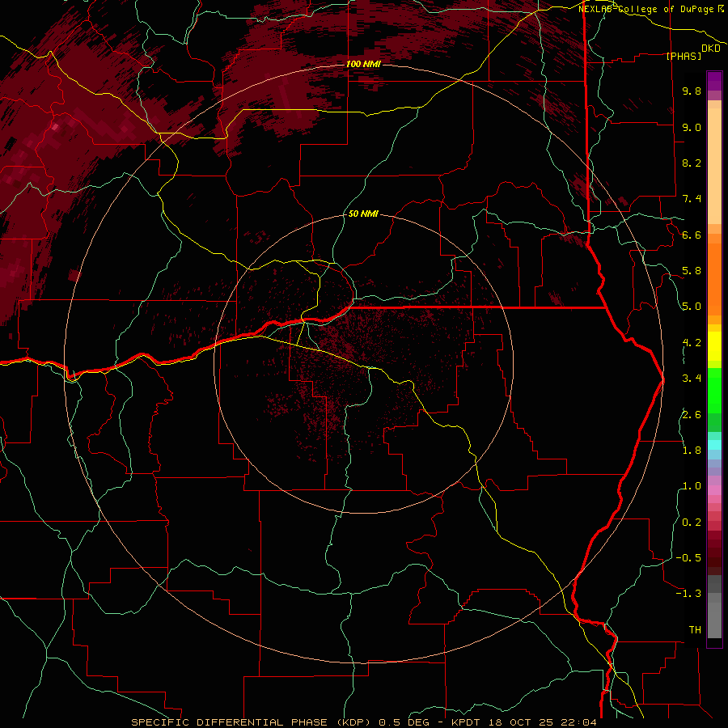The width and height of the screenshot is (728, 728).
Task: Click the -1.3 value on color scale
Action: click(x=688, y=594)
